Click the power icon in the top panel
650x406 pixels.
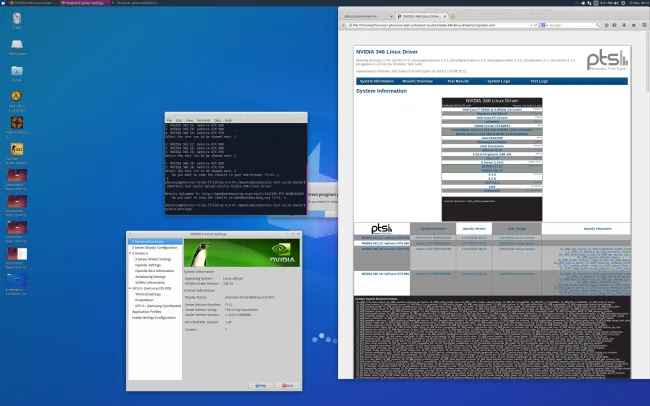tap(623, 2)
